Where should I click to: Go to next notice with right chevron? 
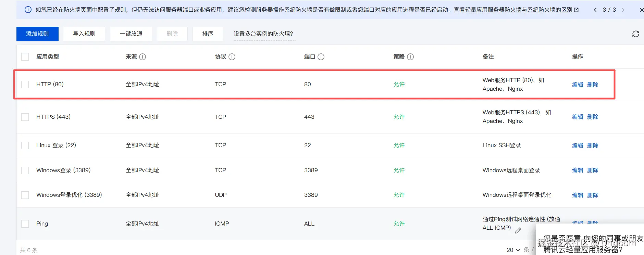(x=623, y=10)
